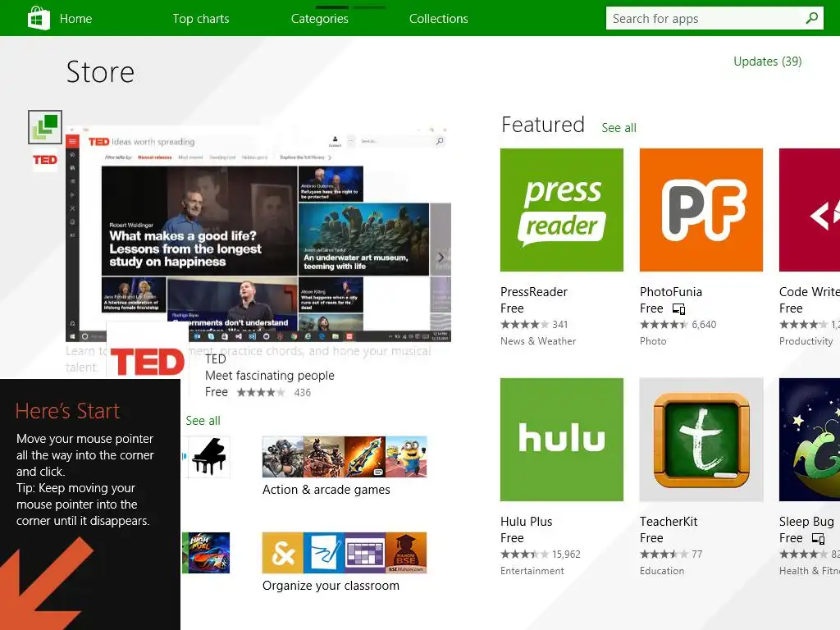Click Sleep Bug's device compatibility icon
Image resolution: width=840 pixels, height=630 pixels.
(818, 539)
